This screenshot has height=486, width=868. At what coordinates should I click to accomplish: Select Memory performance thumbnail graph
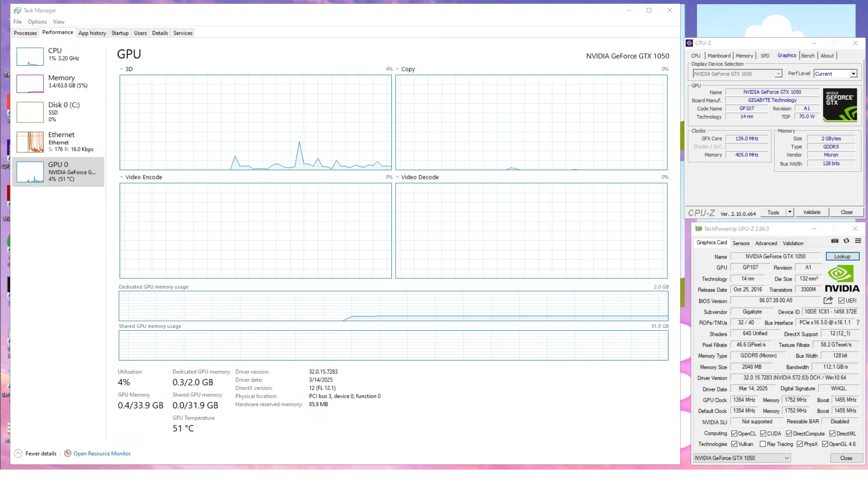pos(30,84)
